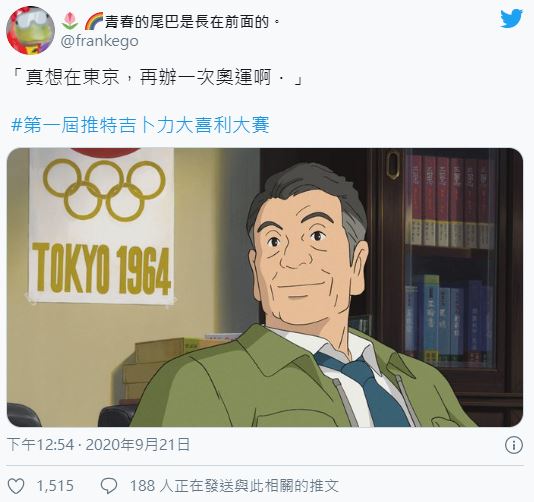Click the Twitter bird logo
Viewport: 534px width, 502px height.
pyautogui.click(x=511, y=19)
